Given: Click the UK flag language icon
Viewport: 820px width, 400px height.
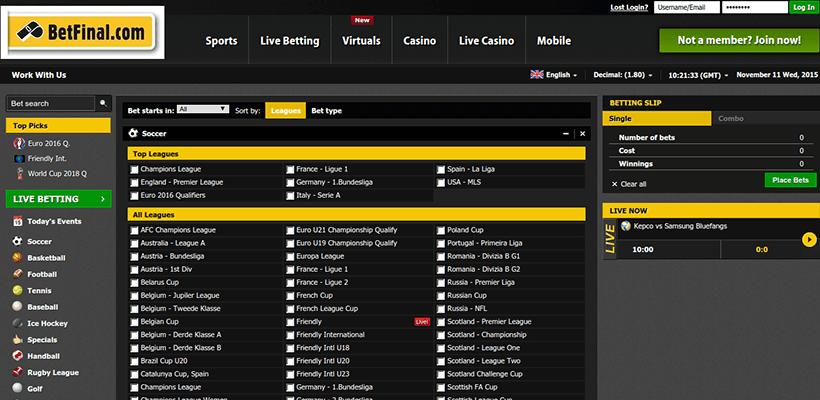Looking at the screenshot, I should point(537,75).
